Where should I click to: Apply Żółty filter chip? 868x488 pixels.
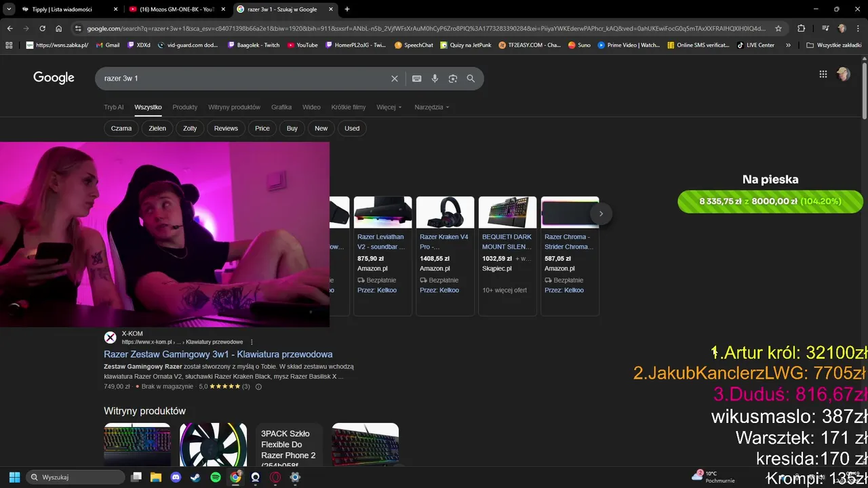coord(190,128)
